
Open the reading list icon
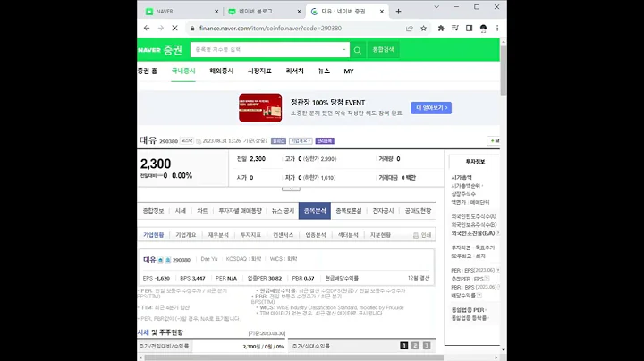(455, 28)
